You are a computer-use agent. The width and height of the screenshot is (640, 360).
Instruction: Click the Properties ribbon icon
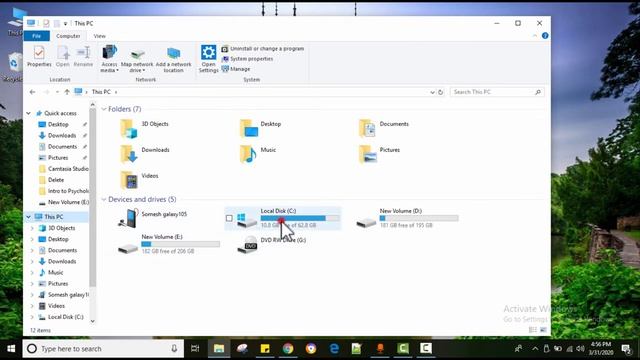click(x=39, y=56)
